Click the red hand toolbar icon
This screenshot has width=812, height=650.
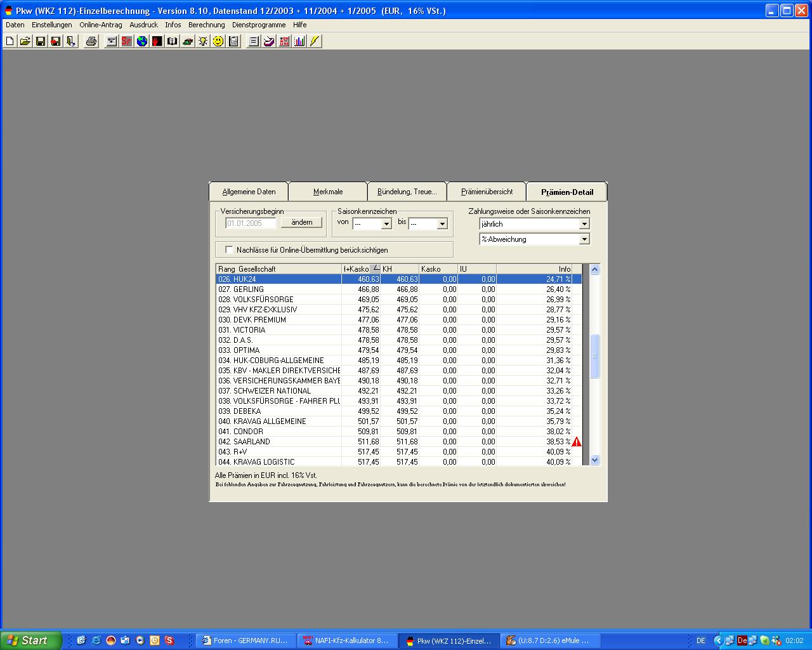pyautogui.click(x=157, y=41)
